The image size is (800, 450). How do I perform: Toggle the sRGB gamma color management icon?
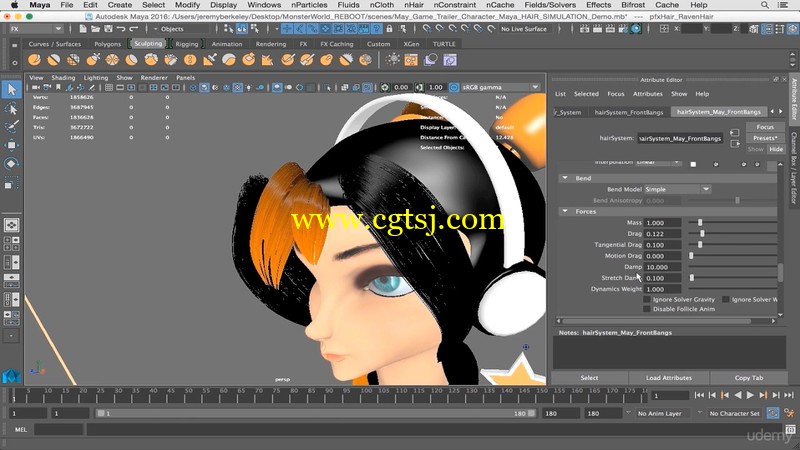point(454,88)
